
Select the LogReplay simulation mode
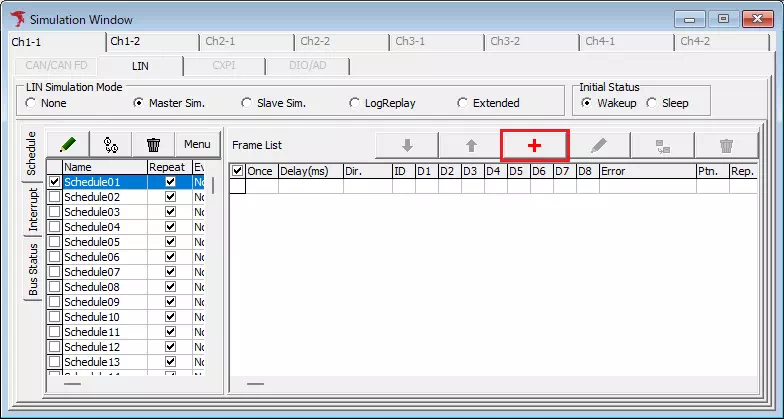[355, 103]
